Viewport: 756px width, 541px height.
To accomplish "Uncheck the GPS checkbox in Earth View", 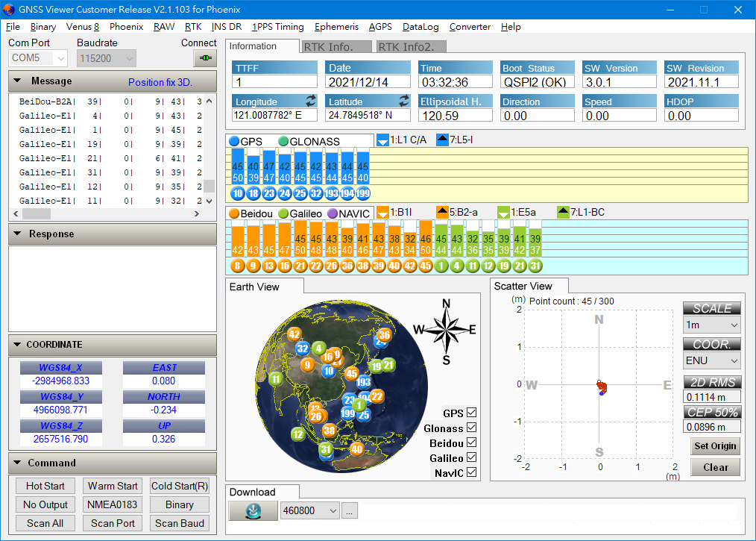I will pos(471,413).
